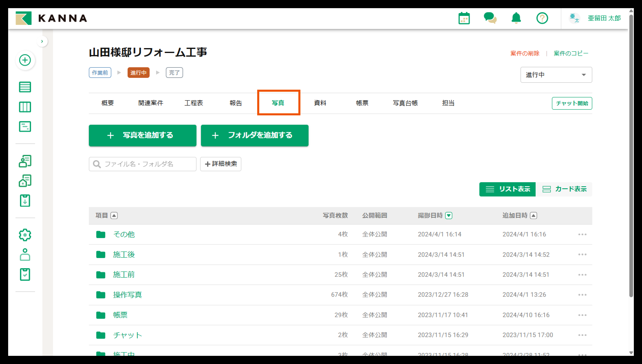Switch to リスト表示 list view
The width and height of the screenshot is (642, 364).
pyautogui.click(x=507, y=189)
